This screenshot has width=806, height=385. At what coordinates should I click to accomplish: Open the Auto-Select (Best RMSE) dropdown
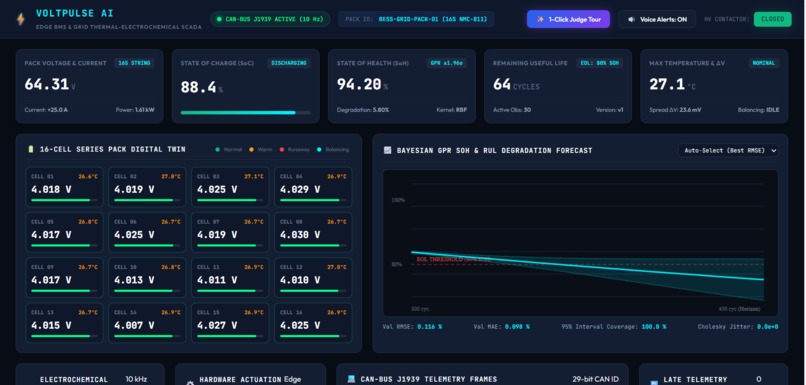tap(728, 151)
